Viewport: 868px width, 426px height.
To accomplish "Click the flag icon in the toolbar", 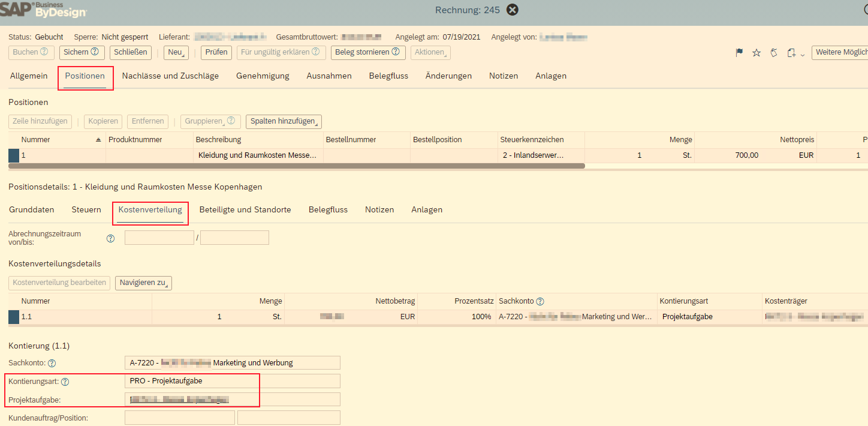I will pos(739,53).
